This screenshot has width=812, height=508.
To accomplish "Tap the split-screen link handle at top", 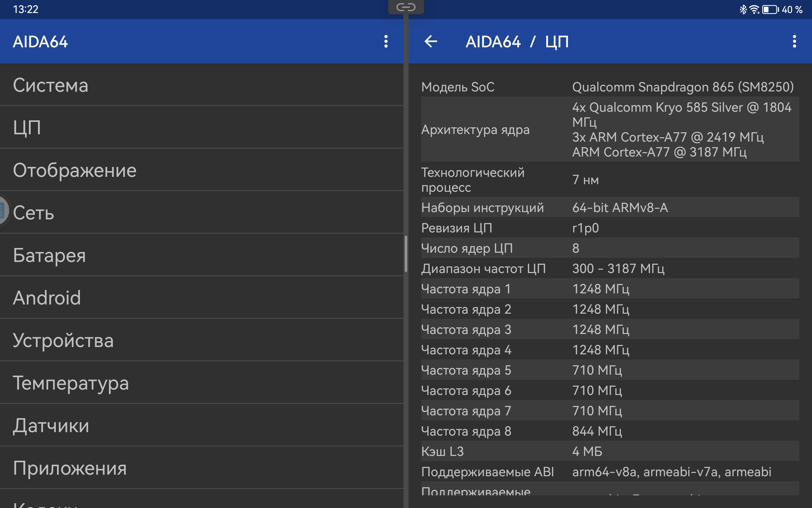I will pos(406,7).
